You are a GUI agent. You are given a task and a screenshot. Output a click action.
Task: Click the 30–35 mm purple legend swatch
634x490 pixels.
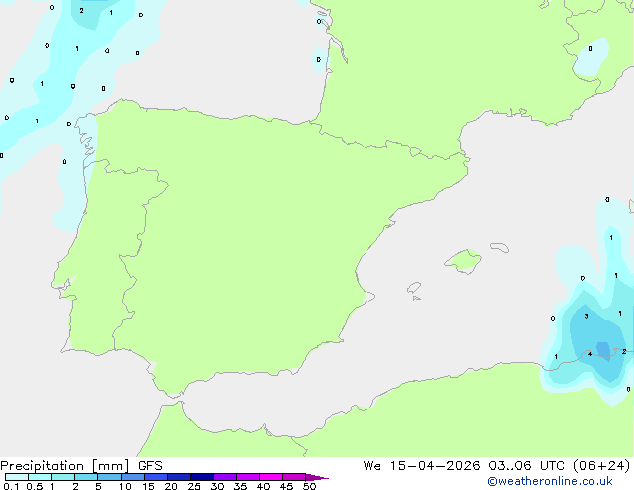pyautogui.click(x=225, y=477)
